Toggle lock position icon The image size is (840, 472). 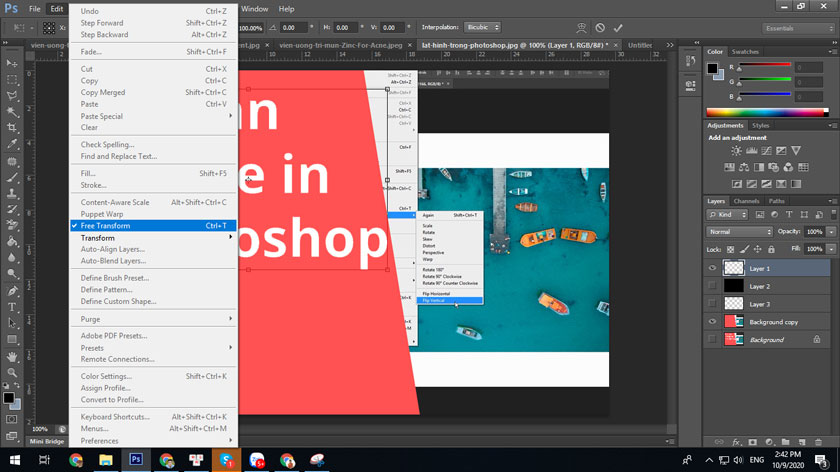(758, 249)
